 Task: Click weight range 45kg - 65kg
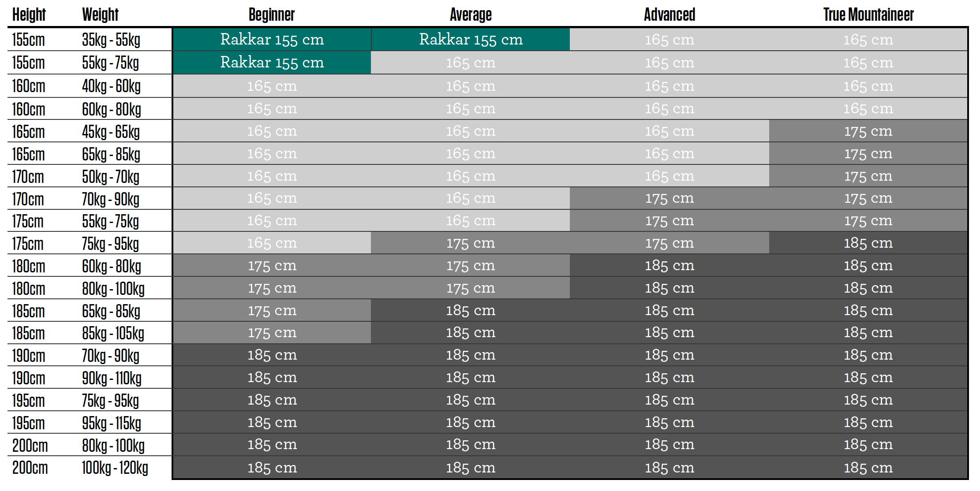click(111, 132)
